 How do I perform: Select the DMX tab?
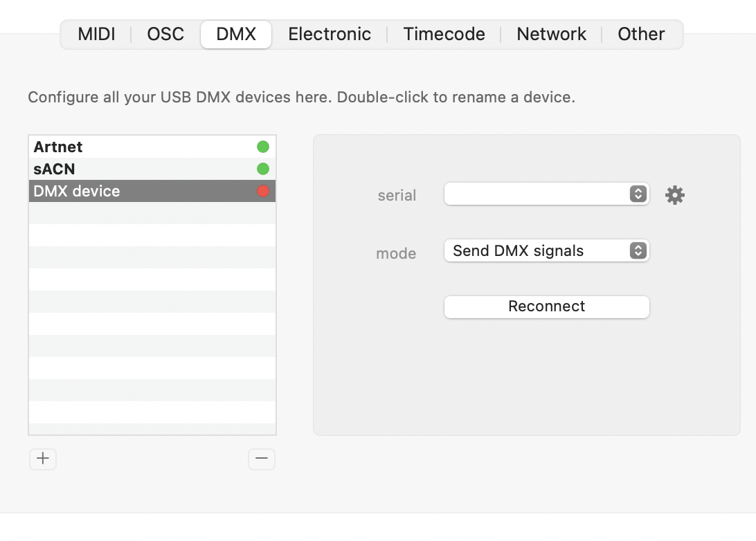236,35
